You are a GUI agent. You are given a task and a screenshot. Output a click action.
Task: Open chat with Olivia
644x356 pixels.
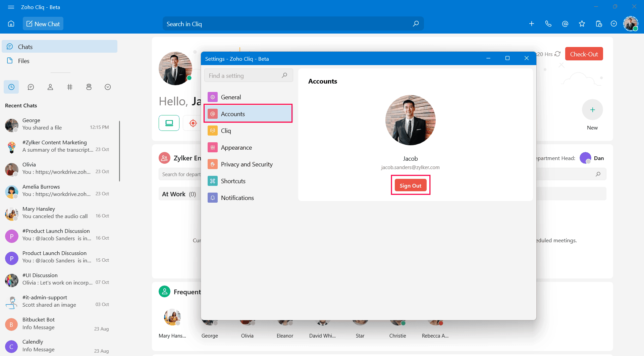[x=59, y=168]
